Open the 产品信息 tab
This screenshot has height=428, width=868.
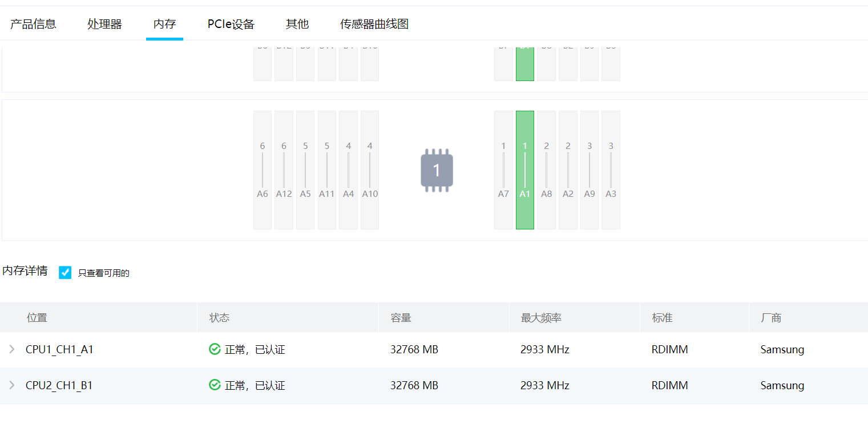coord(33,24)
